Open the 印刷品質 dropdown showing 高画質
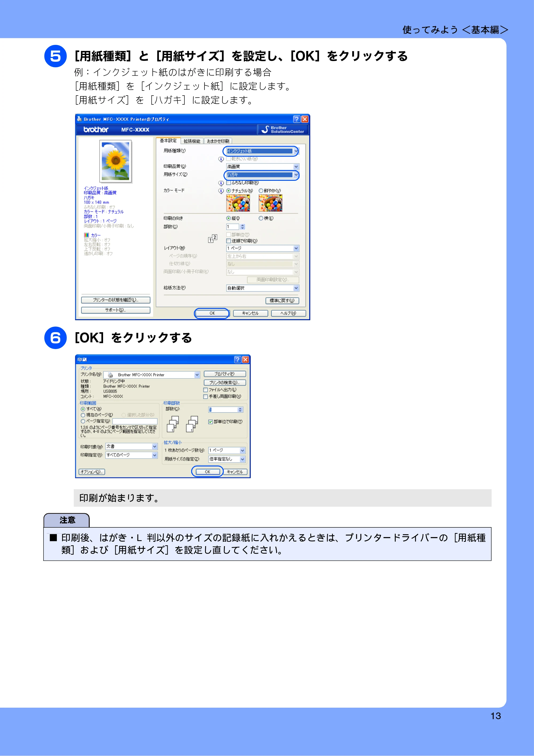The image size is (534, 756). click(262, 167)
